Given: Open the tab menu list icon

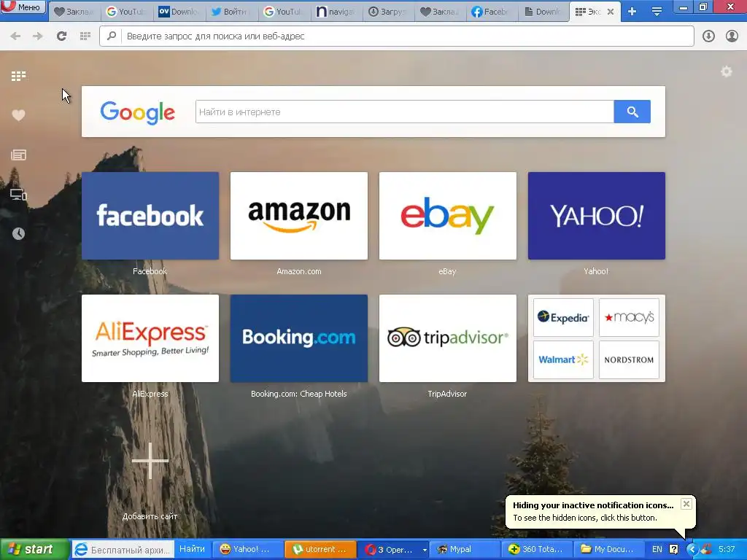Looking at the screenshot, I should coord(657,12).
